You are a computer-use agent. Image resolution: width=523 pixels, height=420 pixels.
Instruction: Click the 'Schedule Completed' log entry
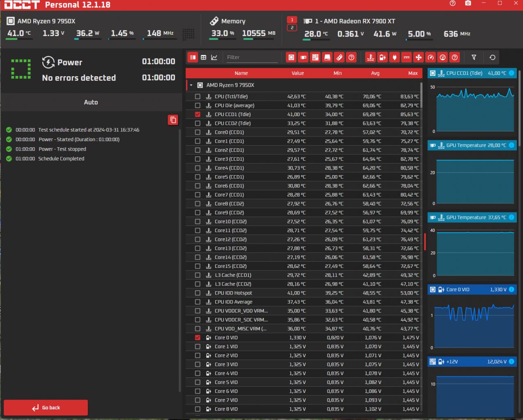[61, 159]
